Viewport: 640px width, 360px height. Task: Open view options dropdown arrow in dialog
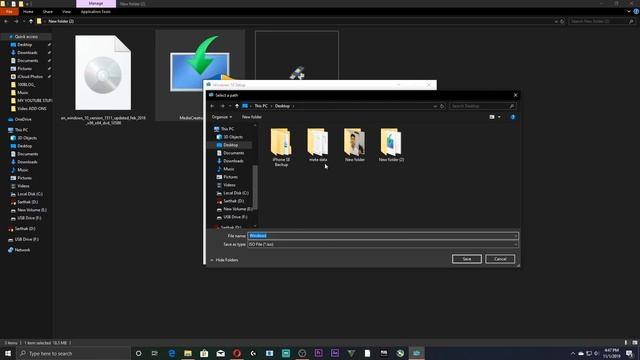499,117
